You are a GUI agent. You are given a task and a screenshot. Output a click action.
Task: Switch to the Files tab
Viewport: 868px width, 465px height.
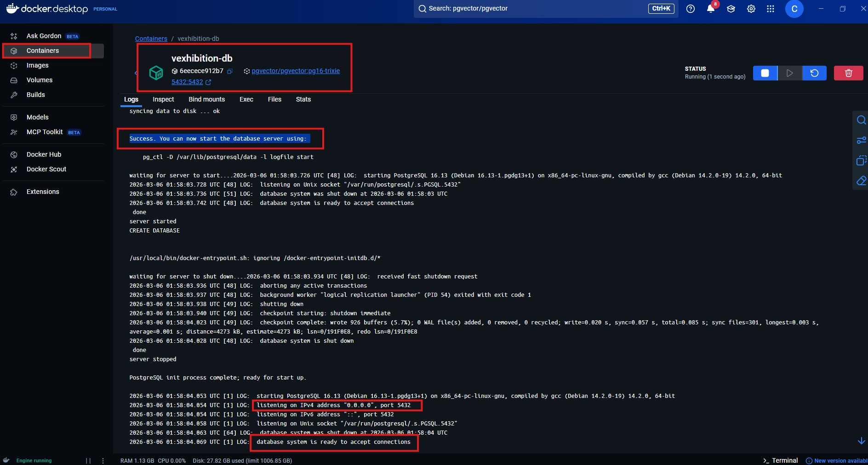click(x=274, y=99)
